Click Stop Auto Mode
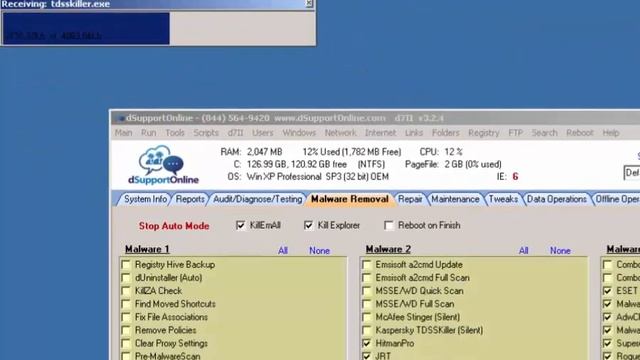 point(174,226)
